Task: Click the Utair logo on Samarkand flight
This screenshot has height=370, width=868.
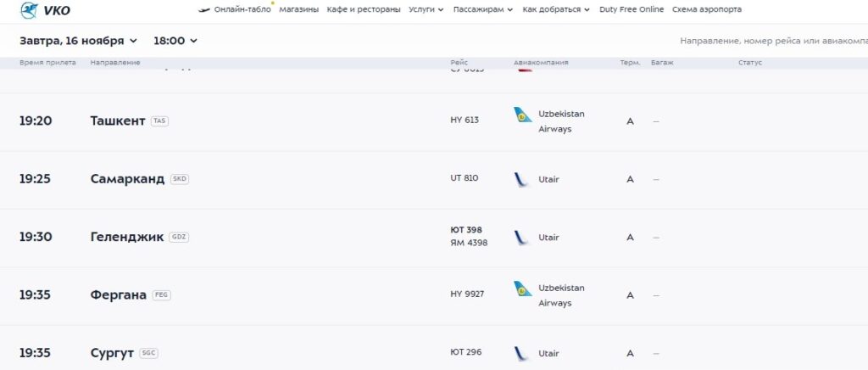Action: coord(521,179)
